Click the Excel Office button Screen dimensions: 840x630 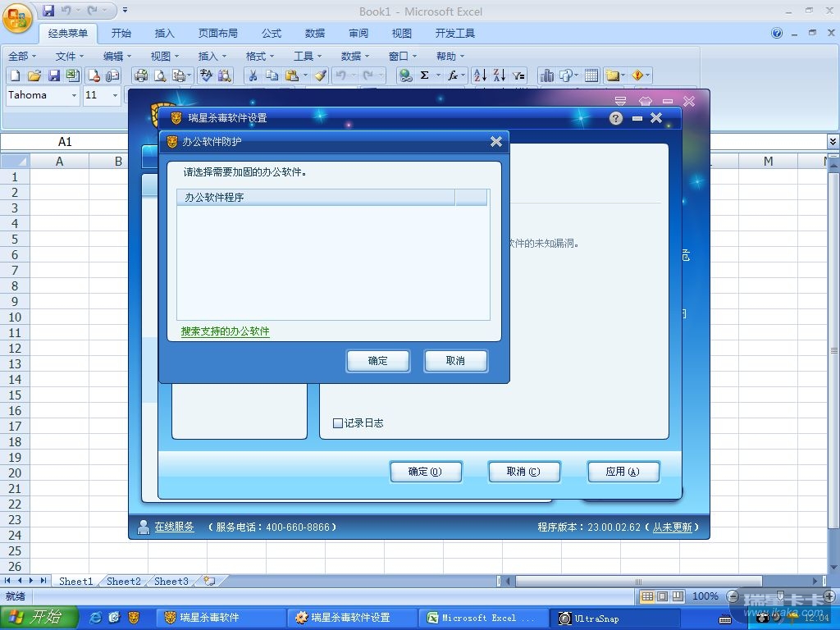[17, 17]
